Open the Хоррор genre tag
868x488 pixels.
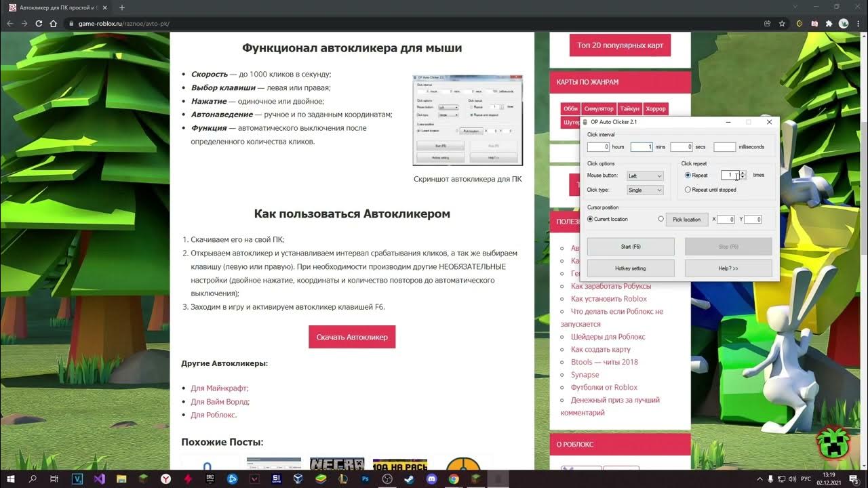tap(656, 108)
